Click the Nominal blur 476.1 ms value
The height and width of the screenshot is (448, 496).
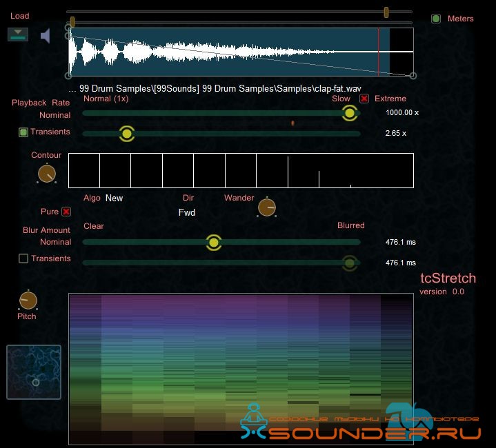pos(401,242)
